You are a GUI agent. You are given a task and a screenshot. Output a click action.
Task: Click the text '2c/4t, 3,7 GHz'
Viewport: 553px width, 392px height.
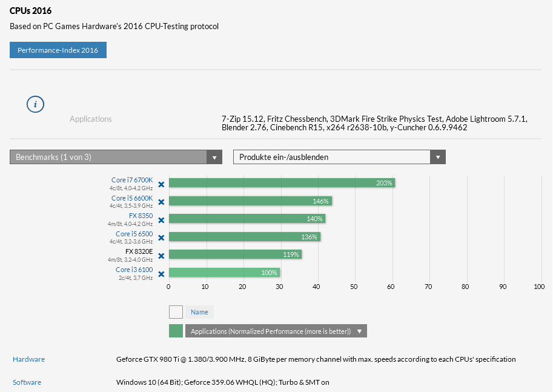(x=136, y=277)
